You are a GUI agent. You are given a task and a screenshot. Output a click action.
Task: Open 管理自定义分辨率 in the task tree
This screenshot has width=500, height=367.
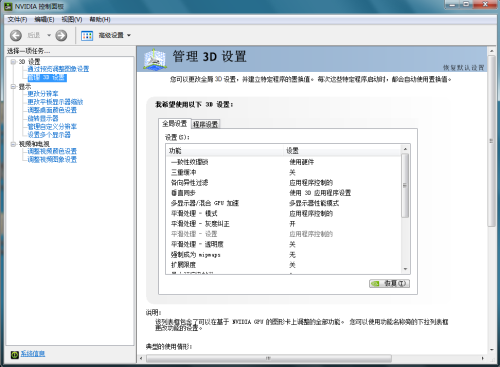point(52,127)
